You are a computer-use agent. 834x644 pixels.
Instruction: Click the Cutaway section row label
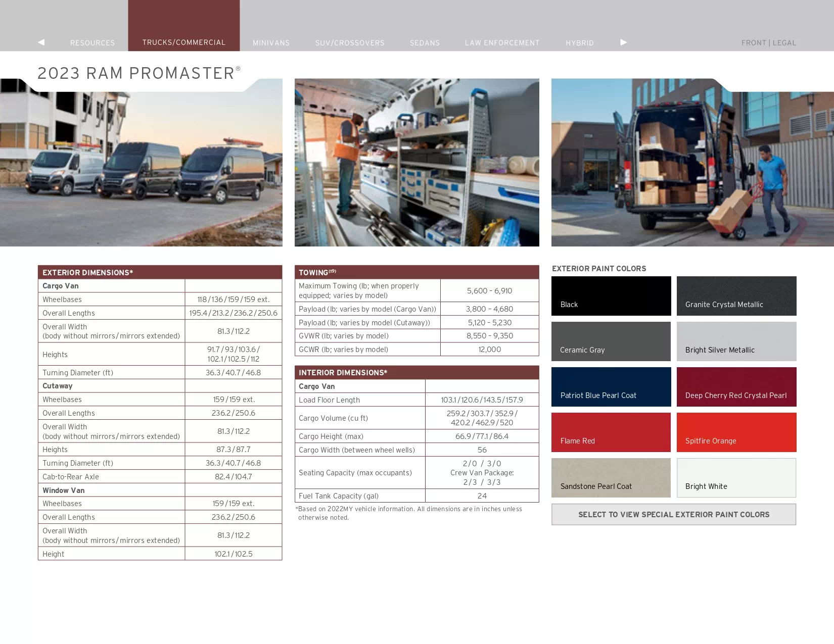[58, 386]
